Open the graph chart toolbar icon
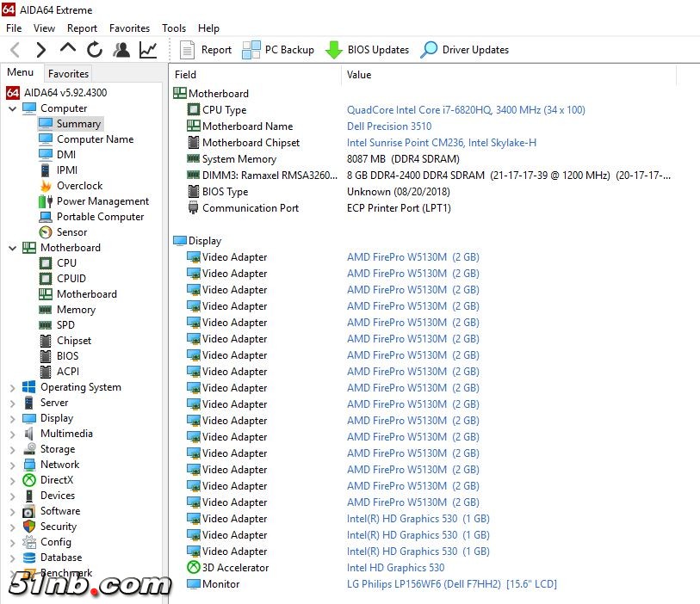 click(148, 50)
